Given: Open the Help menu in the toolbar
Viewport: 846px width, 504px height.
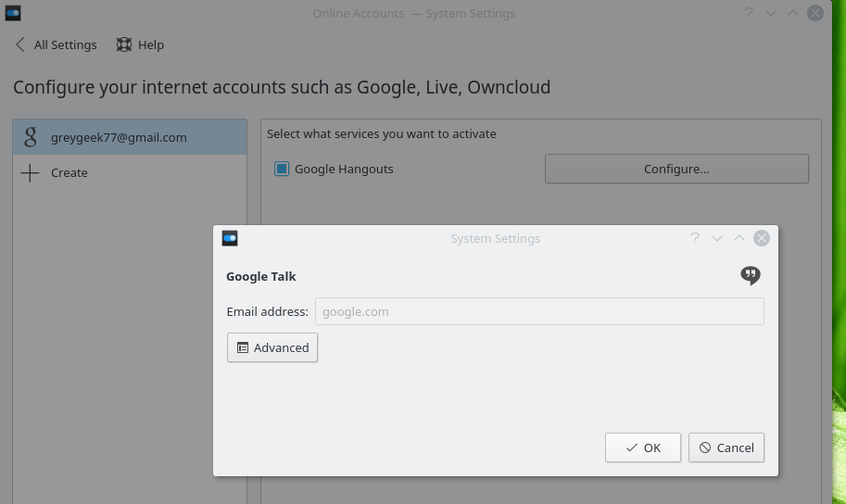Looking at the screenshot, I should point(140,44).
